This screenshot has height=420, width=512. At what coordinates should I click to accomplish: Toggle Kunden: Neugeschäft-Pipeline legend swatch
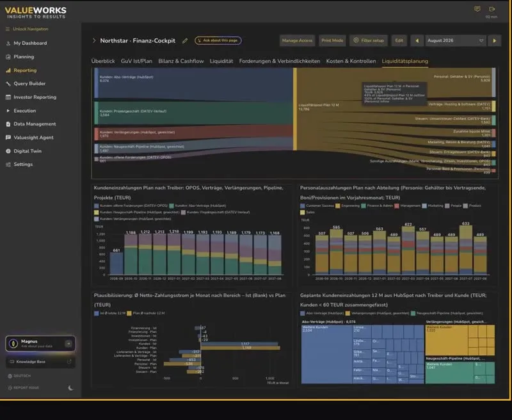click(97, 213)
